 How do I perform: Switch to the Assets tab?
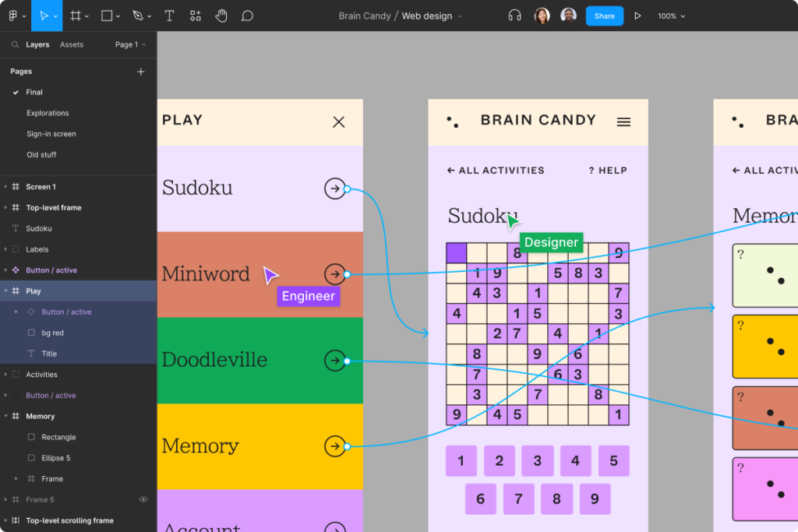(x=72, y=44)
